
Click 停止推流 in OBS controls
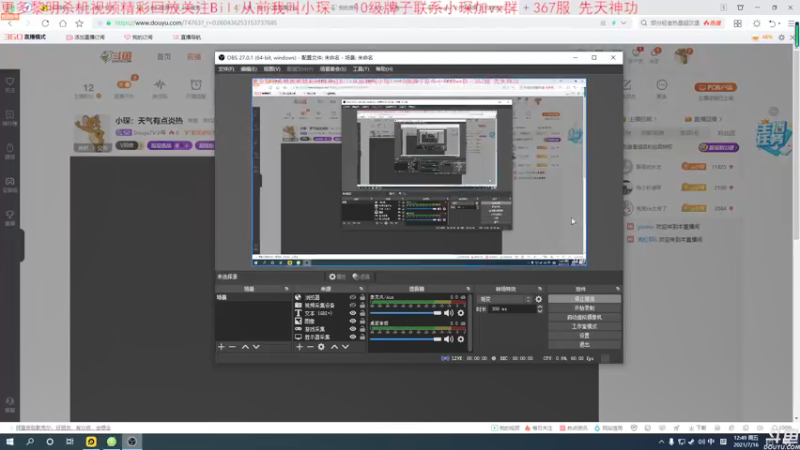click(x=585, y=299)
